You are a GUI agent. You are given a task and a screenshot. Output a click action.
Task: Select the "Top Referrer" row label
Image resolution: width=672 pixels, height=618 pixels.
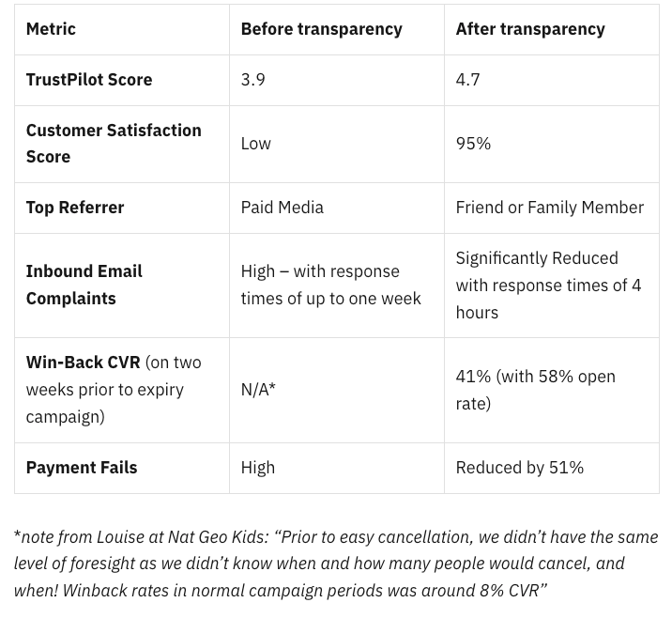pos(75,208)
